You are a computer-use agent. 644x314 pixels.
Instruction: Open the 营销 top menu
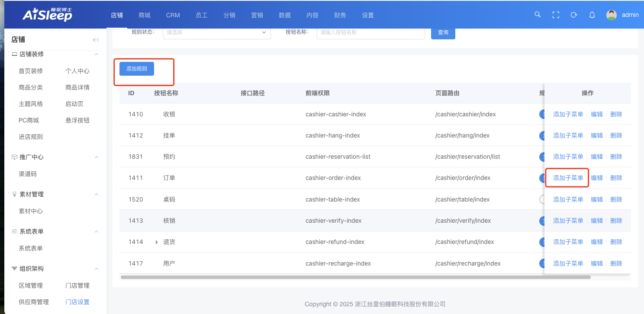(x=257, y=15)
